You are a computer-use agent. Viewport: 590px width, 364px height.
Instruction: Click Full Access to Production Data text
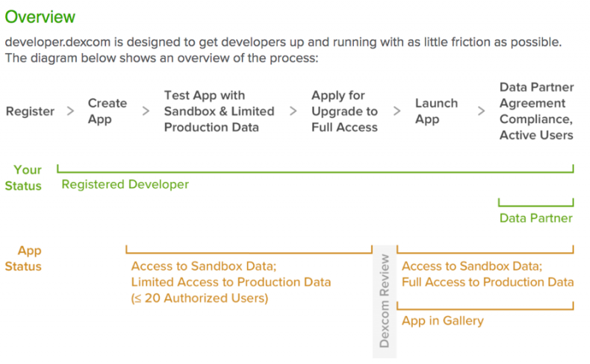pos(487,282)
